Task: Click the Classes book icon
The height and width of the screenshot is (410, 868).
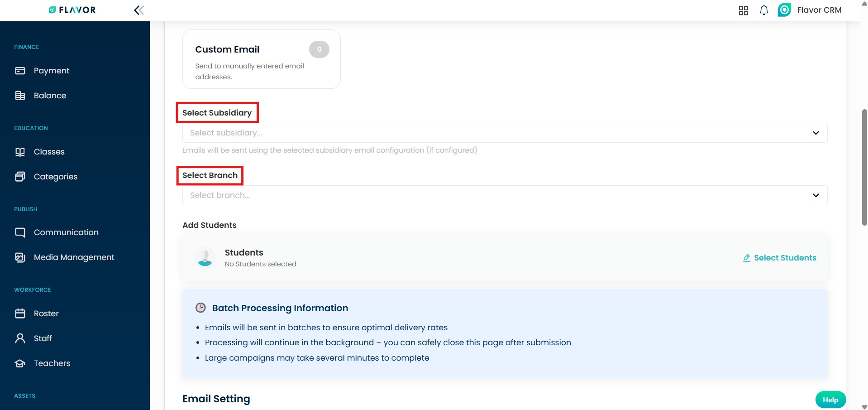Action: tap(20, 152)
